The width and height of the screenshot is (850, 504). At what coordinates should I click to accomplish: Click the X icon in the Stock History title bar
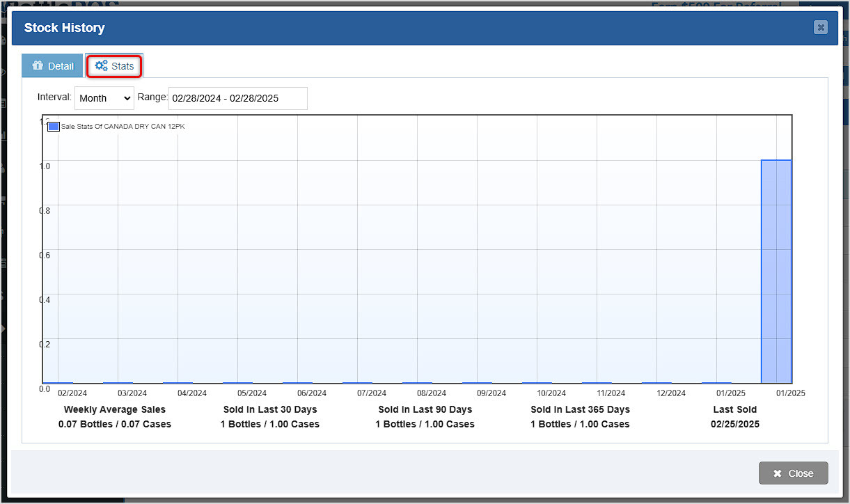pyautogui.click(x=820, y=27)
